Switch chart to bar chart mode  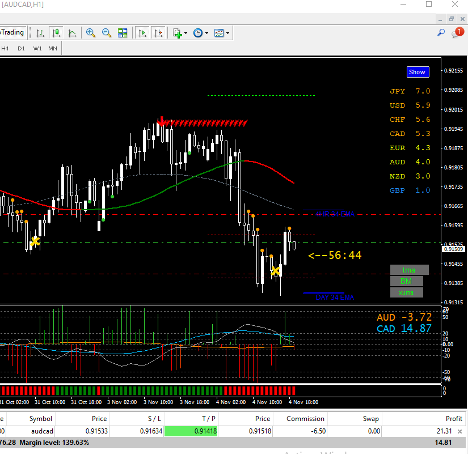tap(40, 33)
